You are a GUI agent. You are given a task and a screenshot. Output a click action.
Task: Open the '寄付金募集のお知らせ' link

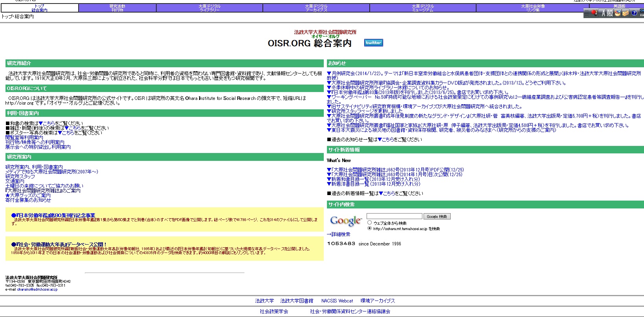coord(28,200)
